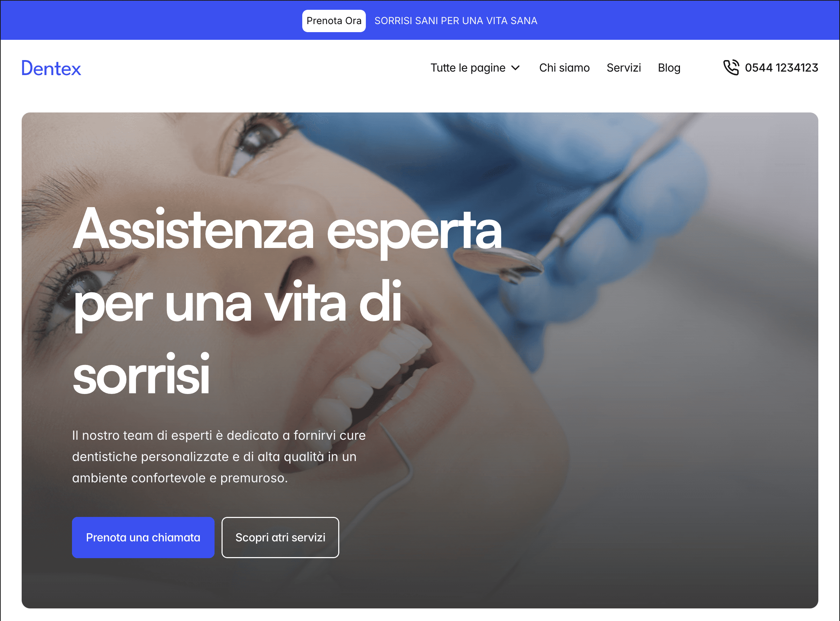Click the phone handset icon in header
The image size is (840, 621).
pyautogui.click(x=731, y=68)
